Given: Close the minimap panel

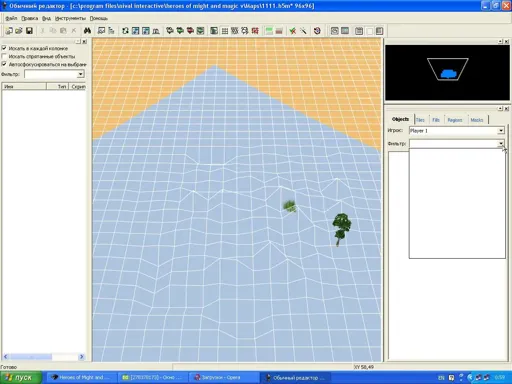Looking at the screenshot, I should pyautogui.click(x=506, y=41).
